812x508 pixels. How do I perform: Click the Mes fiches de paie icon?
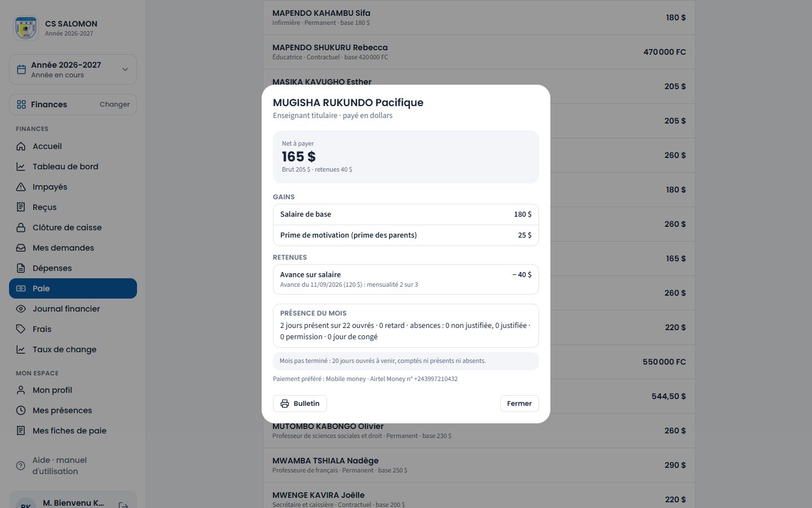pos(21,431)
